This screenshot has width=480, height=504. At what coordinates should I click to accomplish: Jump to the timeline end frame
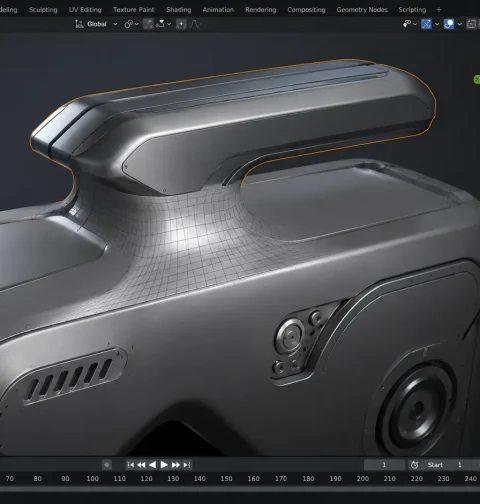pos(187,465)
